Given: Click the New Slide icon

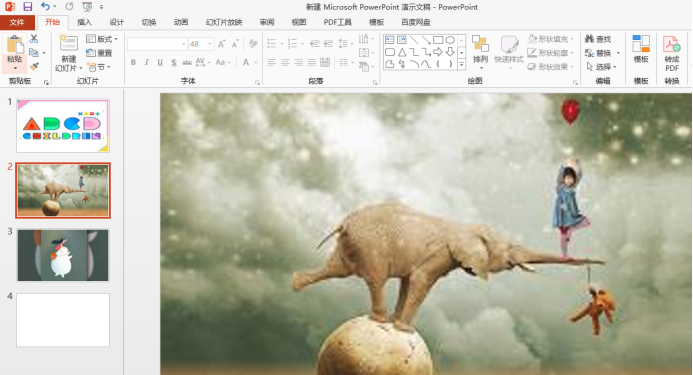Looking at the screenshot, I should click(69, 43).
